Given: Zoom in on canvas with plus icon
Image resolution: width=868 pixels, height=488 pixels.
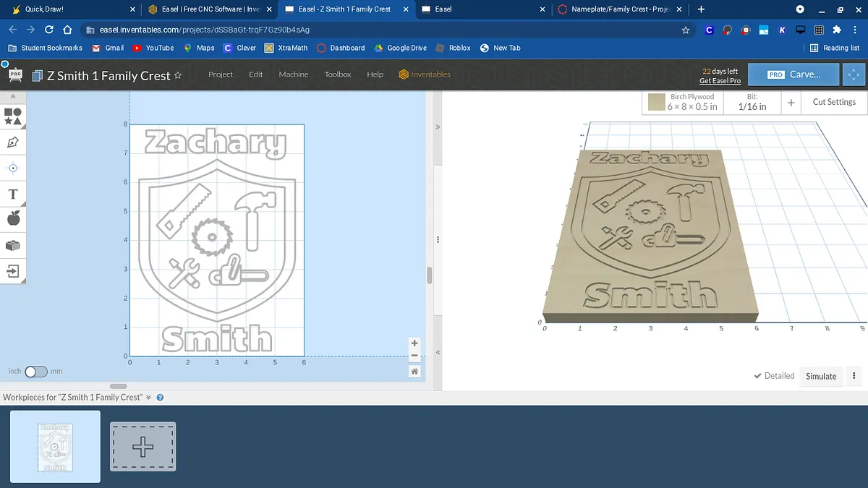Looking at the screenshot, I should point(414,343).
